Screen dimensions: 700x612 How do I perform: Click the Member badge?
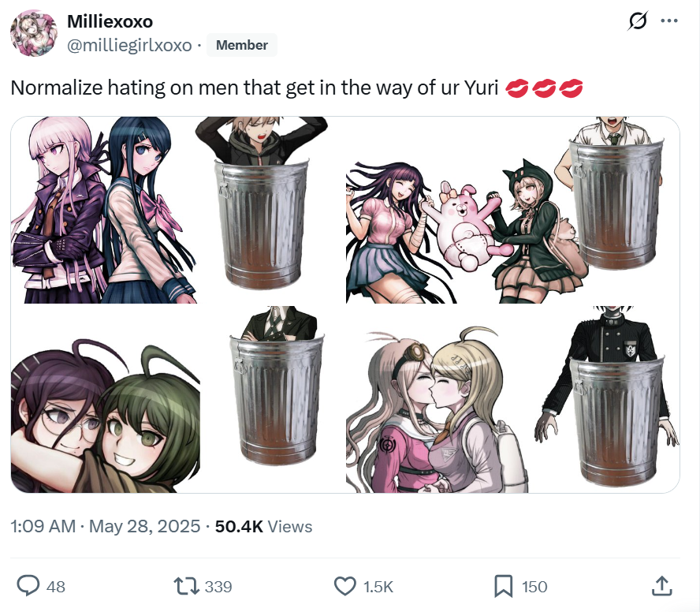241,45
